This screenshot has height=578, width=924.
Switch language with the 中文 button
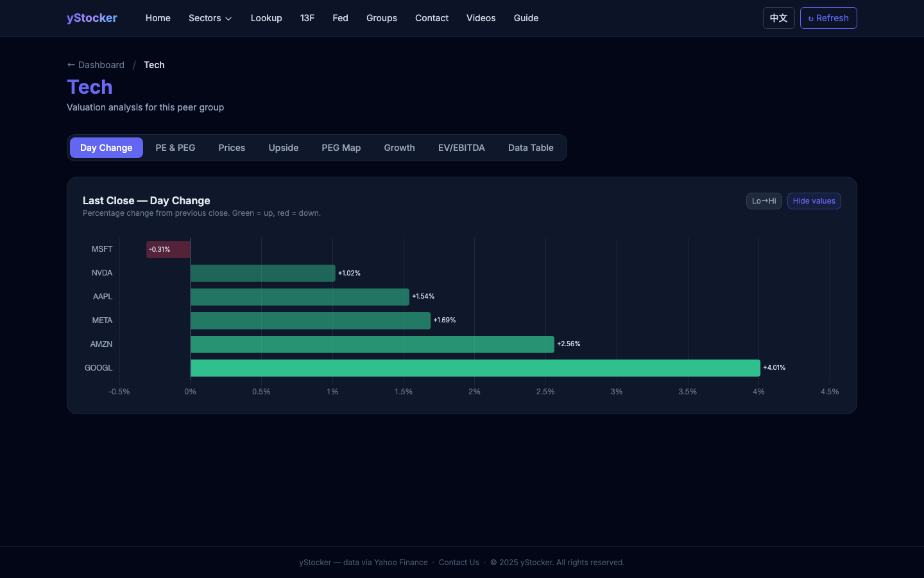[x=778, y=18]
